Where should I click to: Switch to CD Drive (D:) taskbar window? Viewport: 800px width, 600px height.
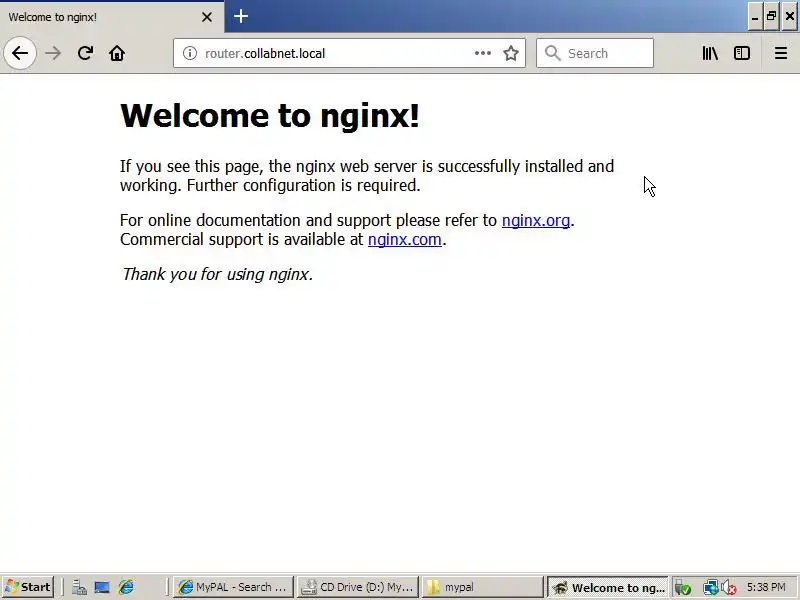coord(358,587)
